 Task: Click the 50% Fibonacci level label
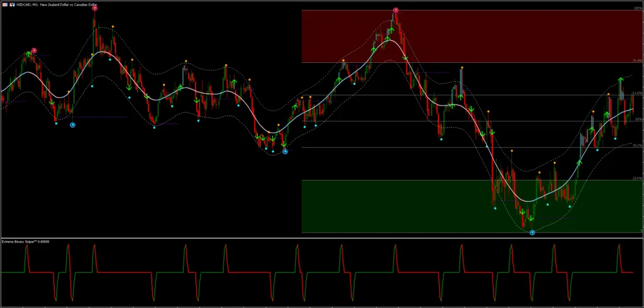point(638,119)
